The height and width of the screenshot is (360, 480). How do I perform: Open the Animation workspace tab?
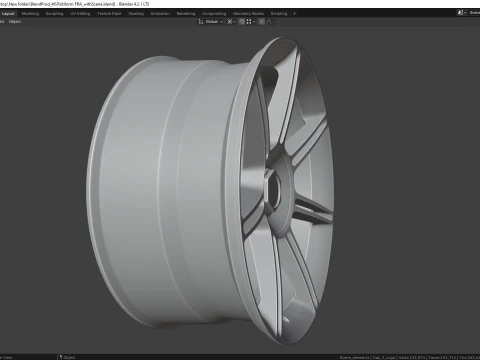(160, 14)
